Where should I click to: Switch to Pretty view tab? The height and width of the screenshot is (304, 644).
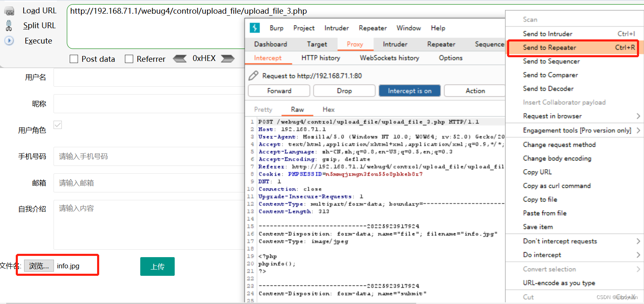pyautogui.click(x=263, y=109)
